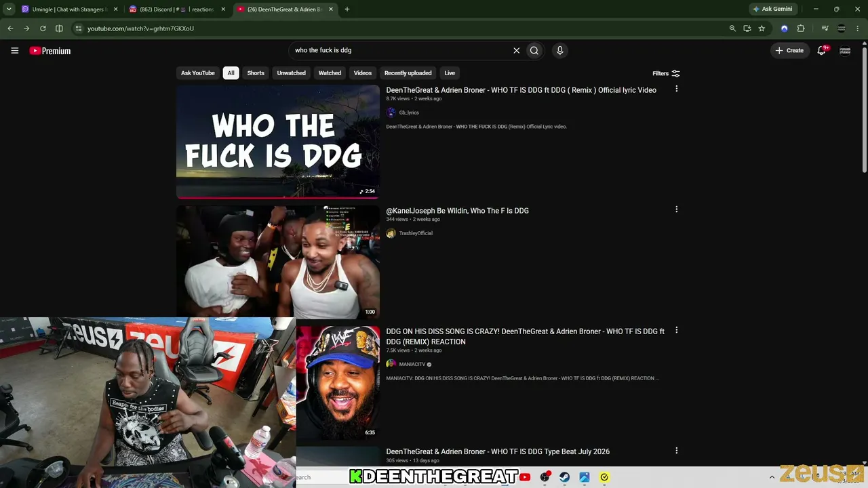
Task: View site information for youtube.com
Action: (79, 28)
